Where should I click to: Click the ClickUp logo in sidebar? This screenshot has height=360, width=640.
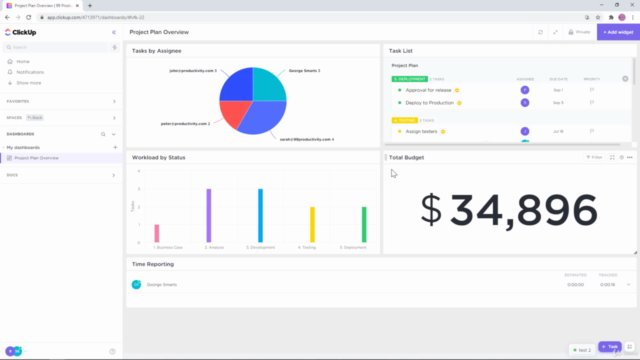(x=20, y=32)
